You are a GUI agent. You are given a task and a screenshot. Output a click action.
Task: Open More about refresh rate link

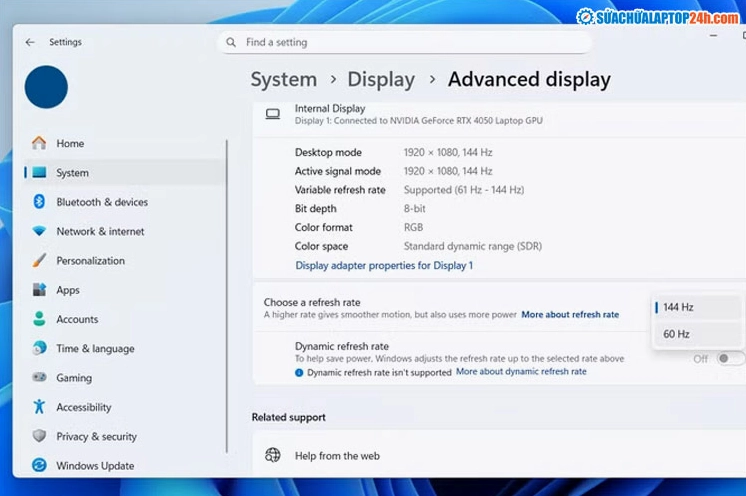coord(570,315)
